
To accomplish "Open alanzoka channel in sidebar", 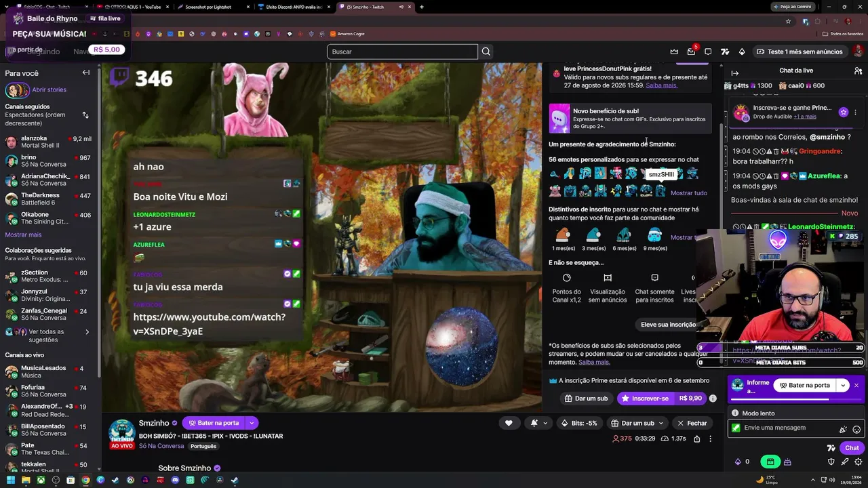I will tap(48, 142).
